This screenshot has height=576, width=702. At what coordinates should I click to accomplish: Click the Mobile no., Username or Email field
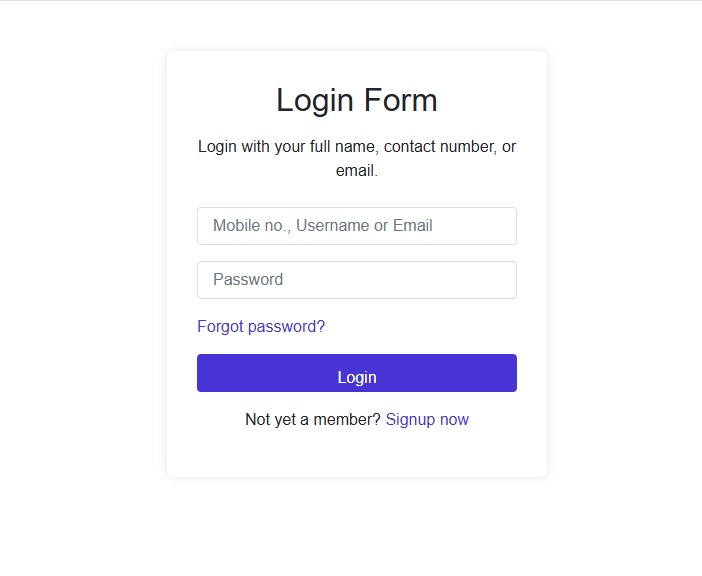point(356,226)
